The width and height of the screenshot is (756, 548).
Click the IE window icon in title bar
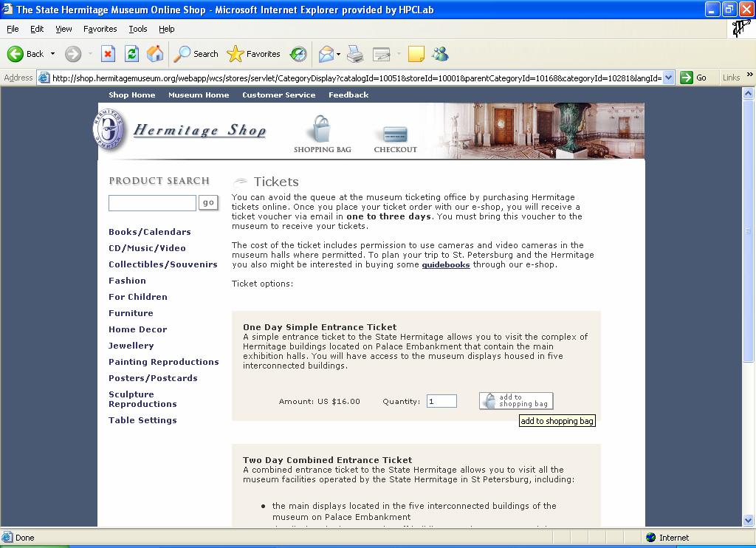(x=7, y=9)
